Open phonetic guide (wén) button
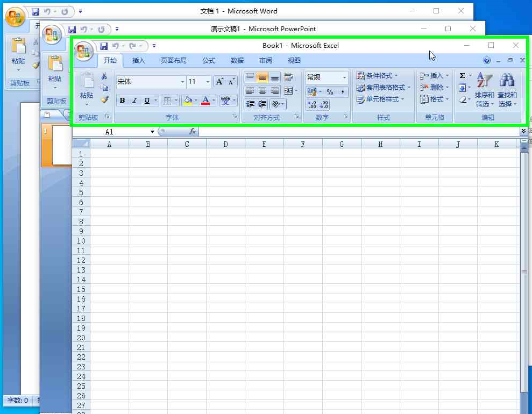Screen dimensions: 532x414 click(225, 101)
